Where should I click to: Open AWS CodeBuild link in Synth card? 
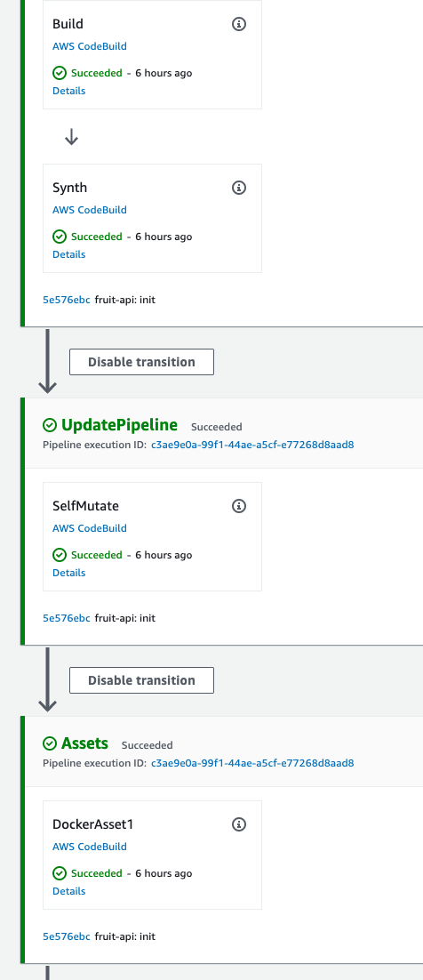click(x=90, y=210)
